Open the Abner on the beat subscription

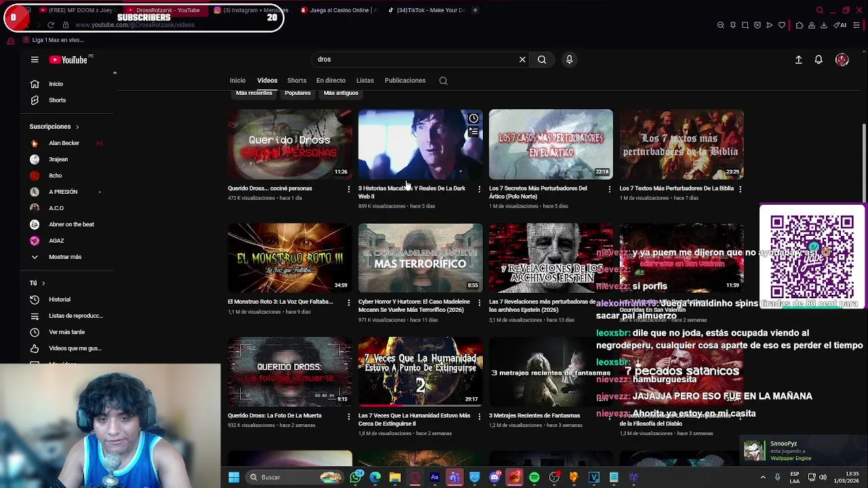(71, 224)
